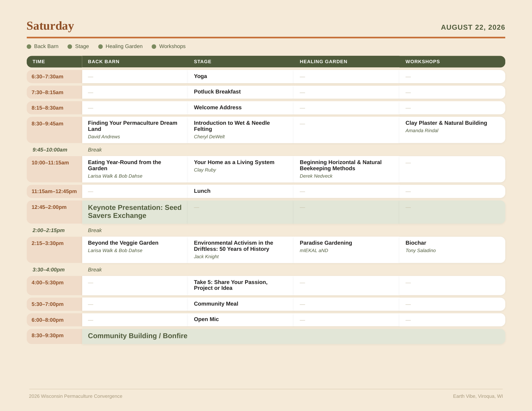Click presenter name David Andrews
Viewport: 532px width, 411px height.
tap(104, 137)
